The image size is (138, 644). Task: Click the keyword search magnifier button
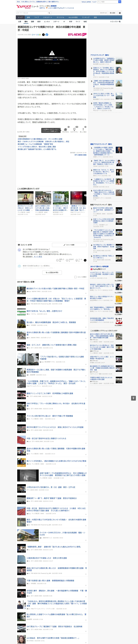pos(49,13)
